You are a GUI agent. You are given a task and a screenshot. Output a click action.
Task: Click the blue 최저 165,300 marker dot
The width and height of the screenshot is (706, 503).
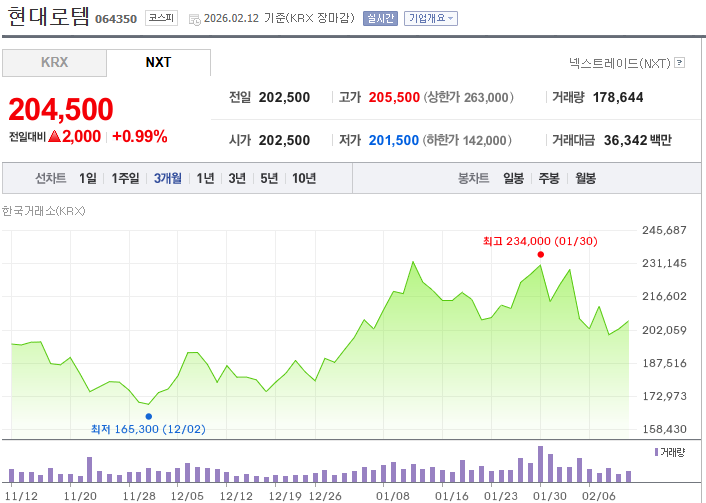coord(149,417)
